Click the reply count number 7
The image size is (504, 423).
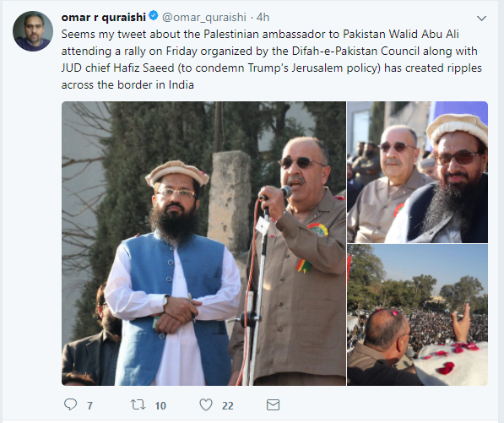click(89, 405)
